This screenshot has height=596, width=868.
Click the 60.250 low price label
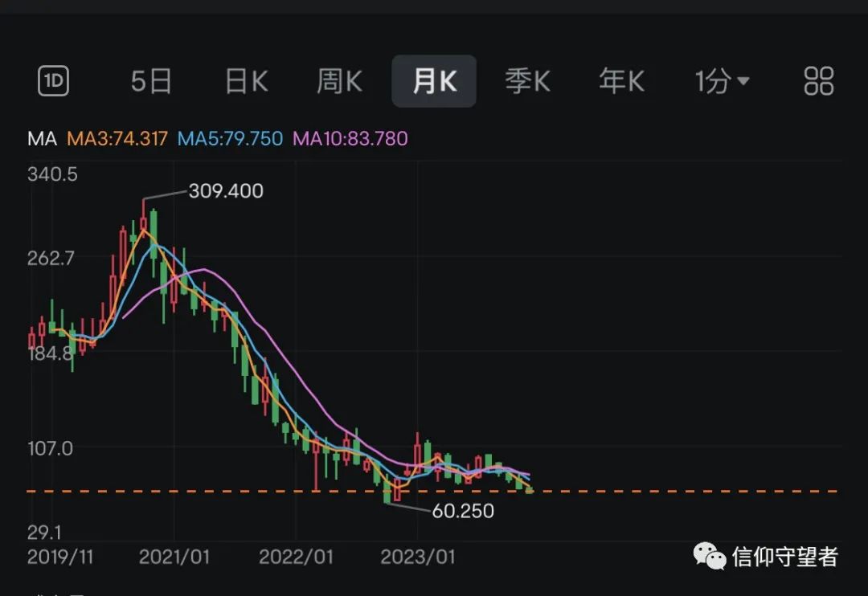pyautogui.click(x=463, y=511)
